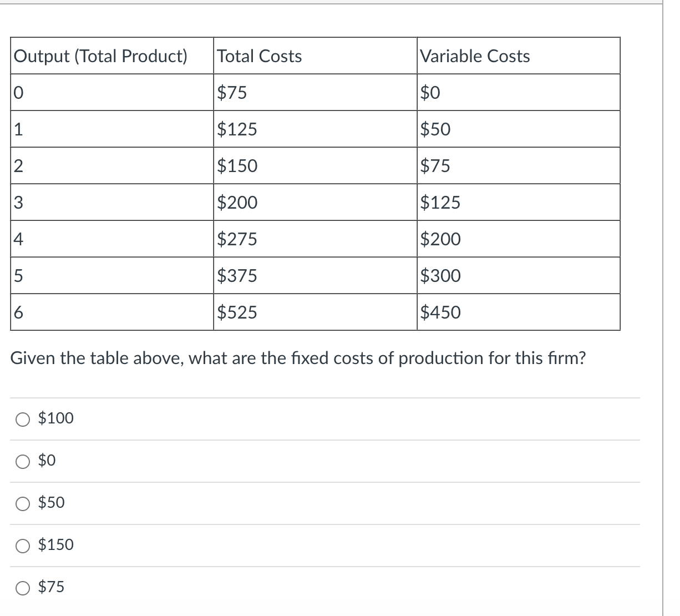Click the $75 total cost cell
The width and height of the screenshot is (680, 616).
pos(231,92)
